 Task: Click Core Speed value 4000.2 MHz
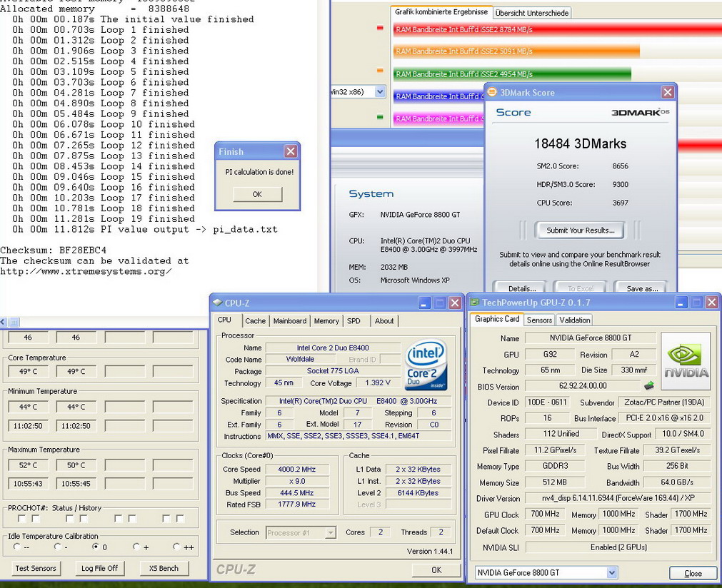pos(296,470)
